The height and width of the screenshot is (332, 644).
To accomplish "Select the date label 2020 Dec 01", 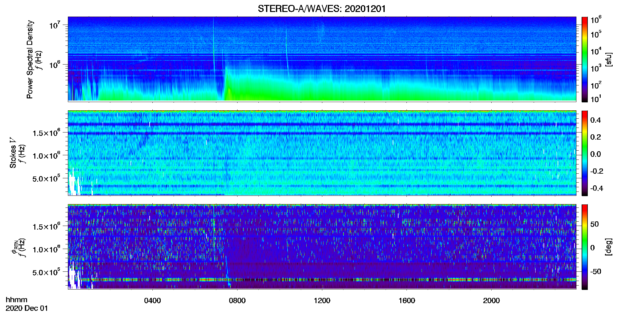I will (27, 308).
